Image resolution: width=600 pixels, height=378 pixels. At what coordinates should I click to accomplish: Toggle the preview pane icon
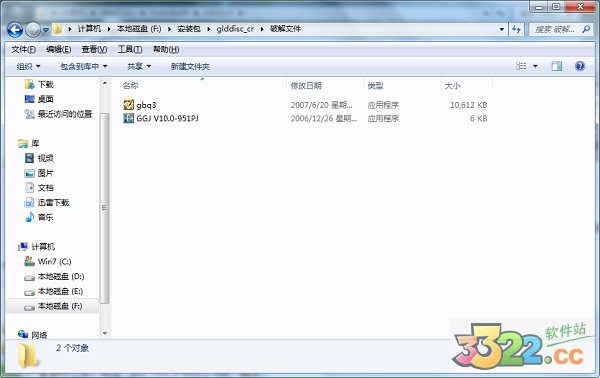click(557, 66)
